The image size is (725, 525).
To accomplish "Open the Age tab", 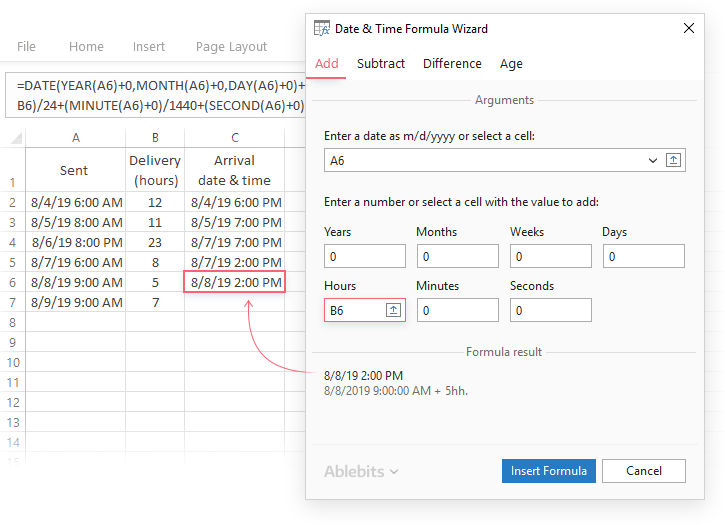I will click(x=511, y=63).
